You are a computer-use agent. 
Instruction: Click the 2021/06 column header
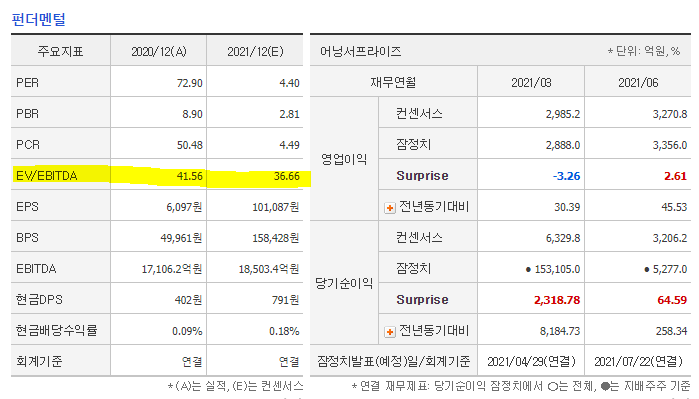[638, 83]
